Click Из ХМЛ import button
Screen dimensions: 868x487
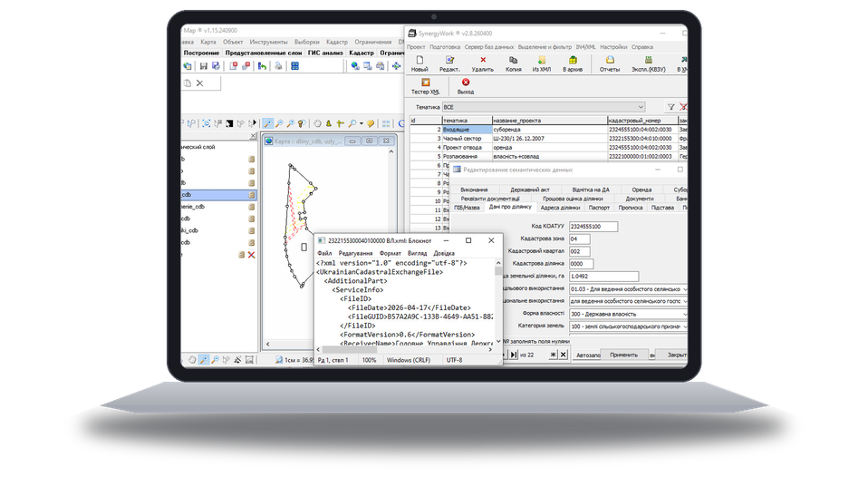point(542,63)
